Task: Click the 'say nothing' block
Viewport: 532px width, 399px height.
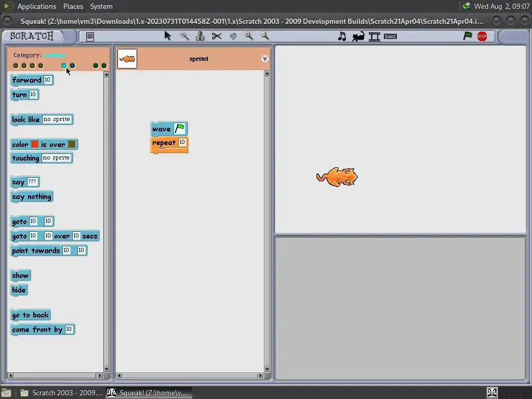Action: point(32,197)
